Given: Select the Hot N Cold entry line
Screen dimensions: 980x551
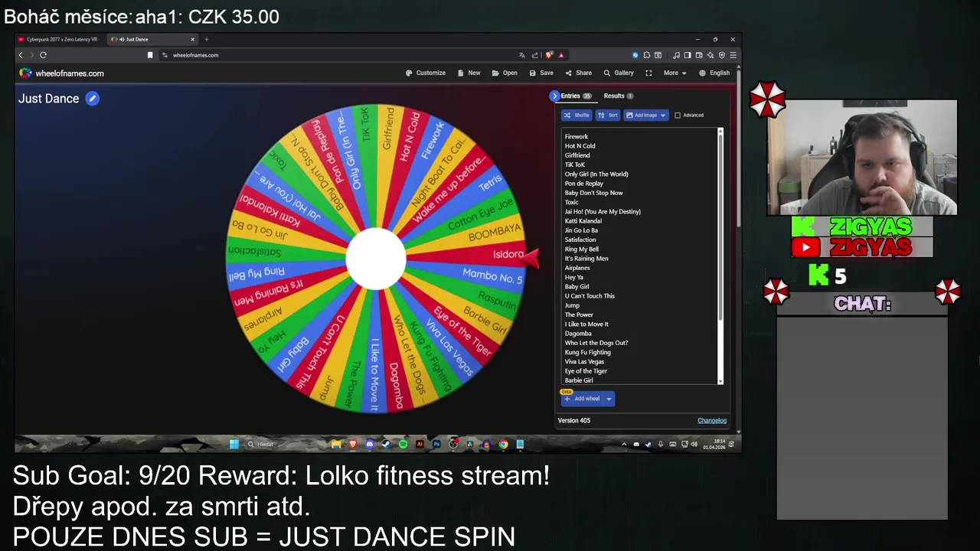Looking at the screenshot, I should [580, 145].
